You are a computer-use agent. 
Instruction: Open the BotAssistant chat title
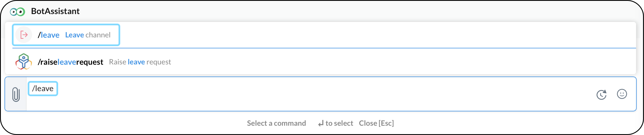55,11
